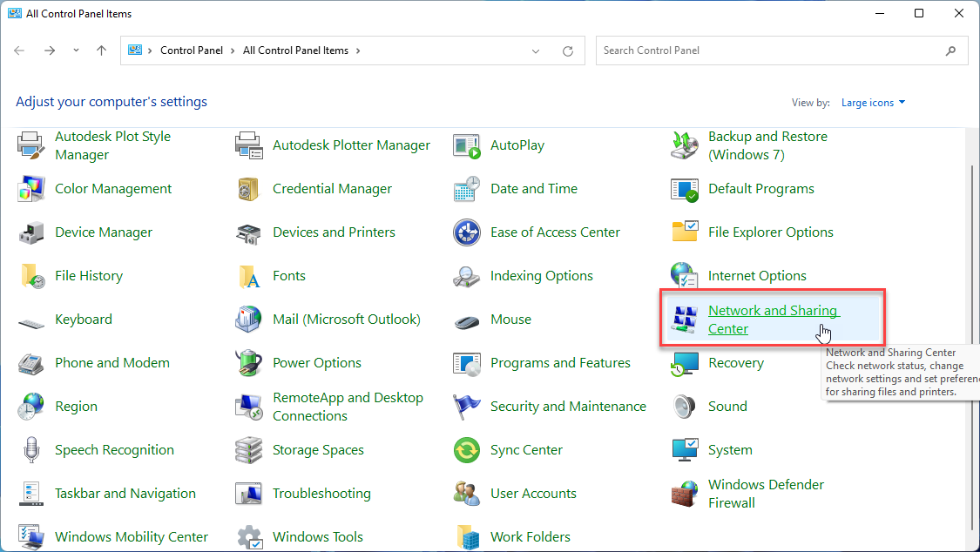Click the Devices and Printers icon
This screenshot has height=552, width=980.
pos(248,233)
